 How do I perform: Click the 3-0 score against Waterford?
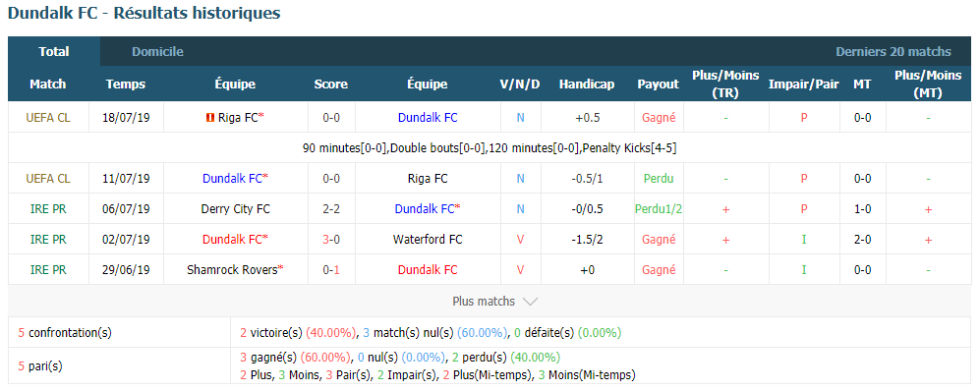point(331,240)
